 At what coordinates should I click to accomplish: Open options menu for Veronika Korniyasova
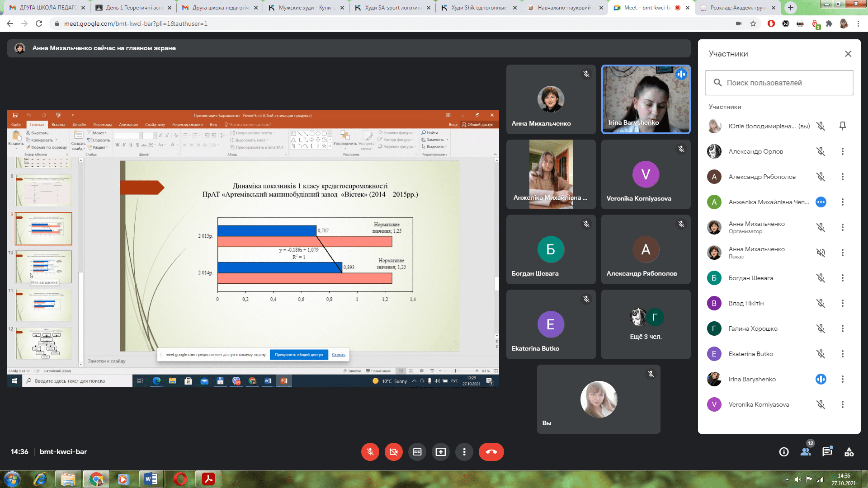point(843,404)
